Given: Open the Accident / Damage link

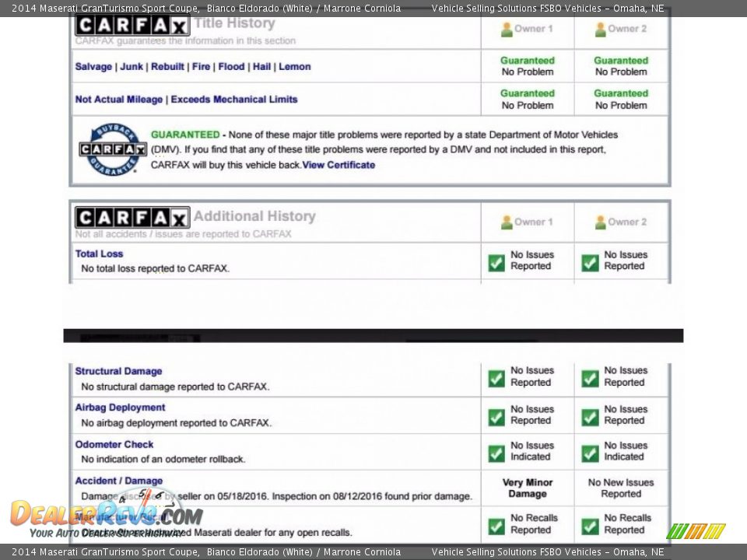Looking at the screenshot, I should 119,481.
